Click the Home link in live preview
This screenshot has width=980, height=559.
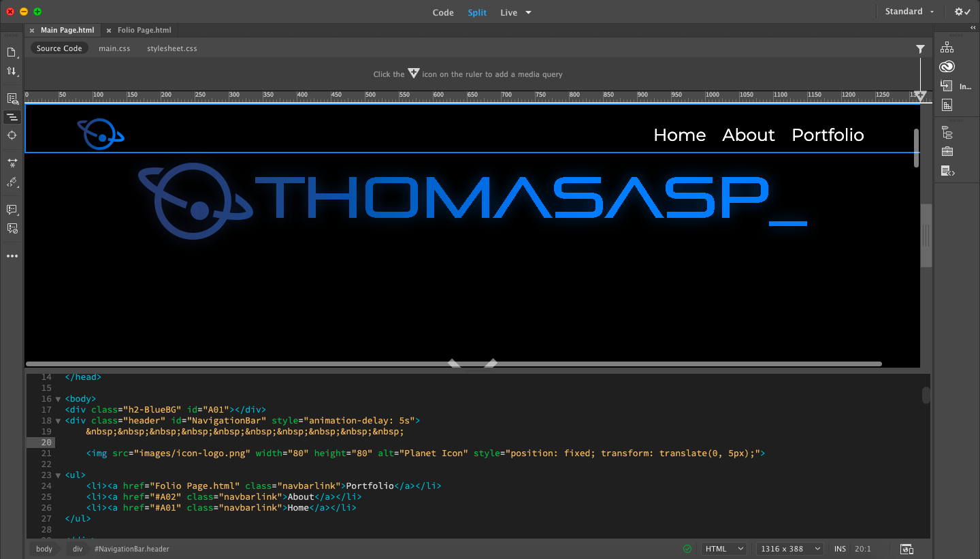[x=679, y=135]
